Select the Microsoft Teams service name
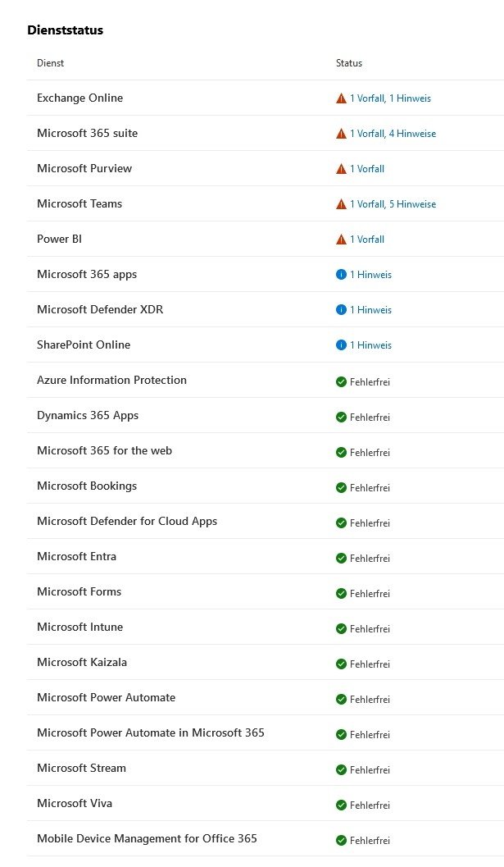 (x=79, y=203)
